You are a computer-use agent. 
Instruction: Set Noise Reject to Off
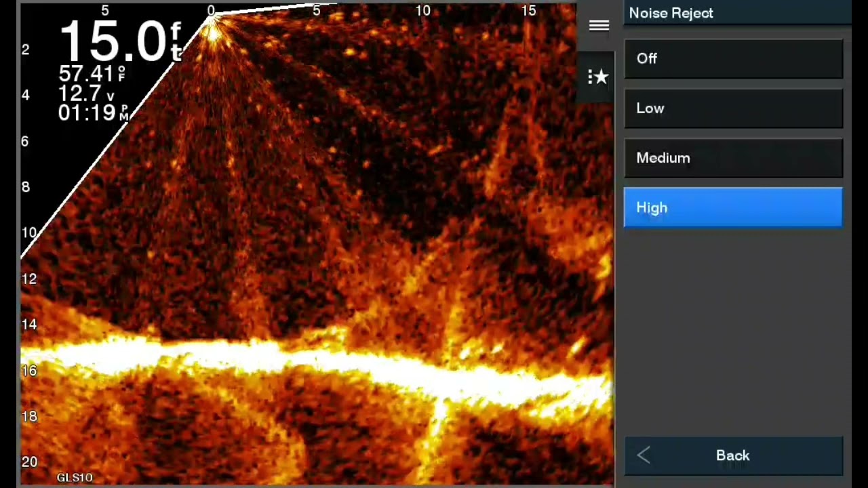point(733,58)
